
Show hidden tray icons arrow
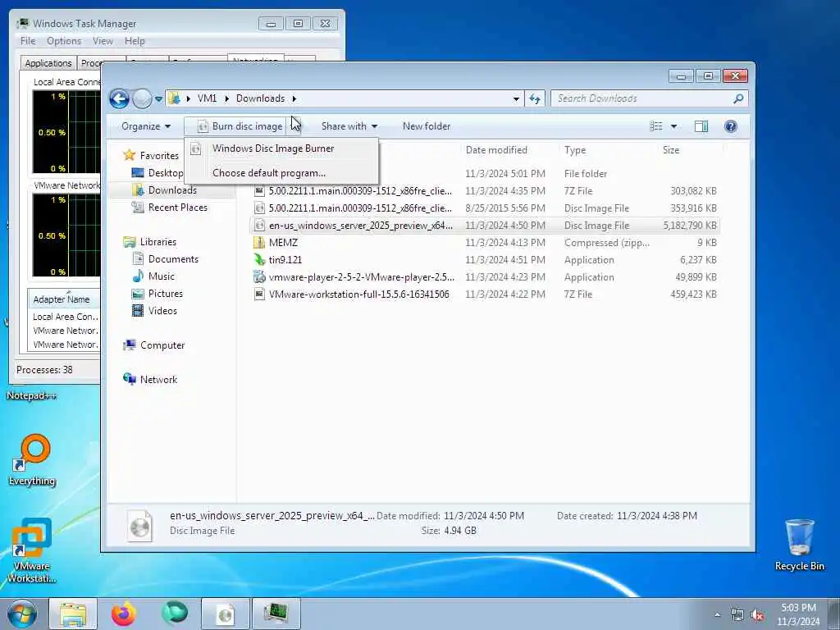(x=718, y=615)
